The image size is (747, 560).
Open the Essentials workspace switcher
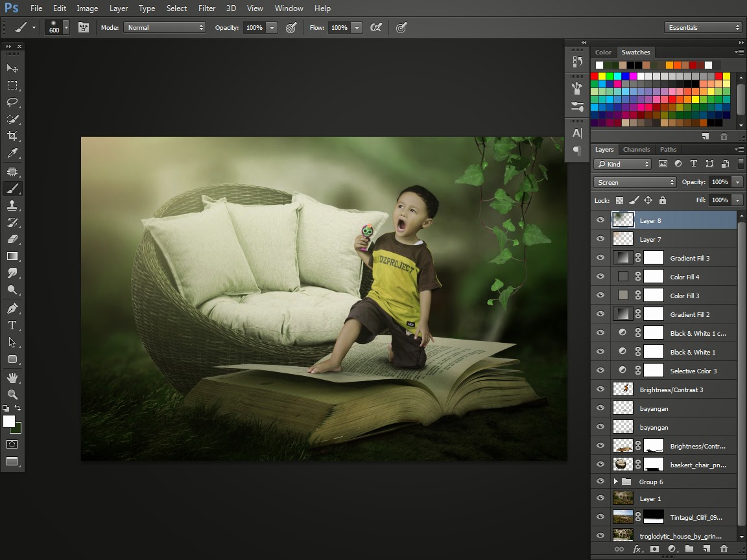coord(703,27)
